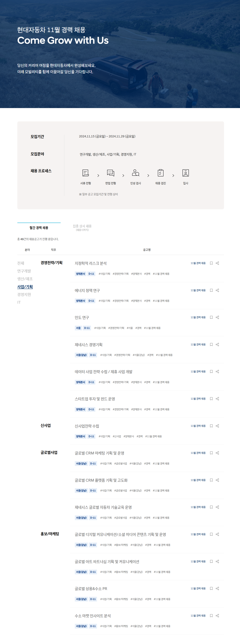Click 11월 경력 채용 label on 에너지 정책 연구
Screen dimensions: 240x644
pyautogui.click(x=198, y=290)
